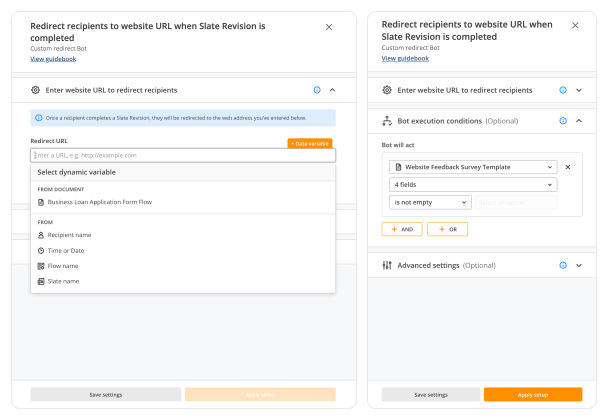608x420 pixels.
Task: Close the left redirect bot panel
Action: [329, 27]
